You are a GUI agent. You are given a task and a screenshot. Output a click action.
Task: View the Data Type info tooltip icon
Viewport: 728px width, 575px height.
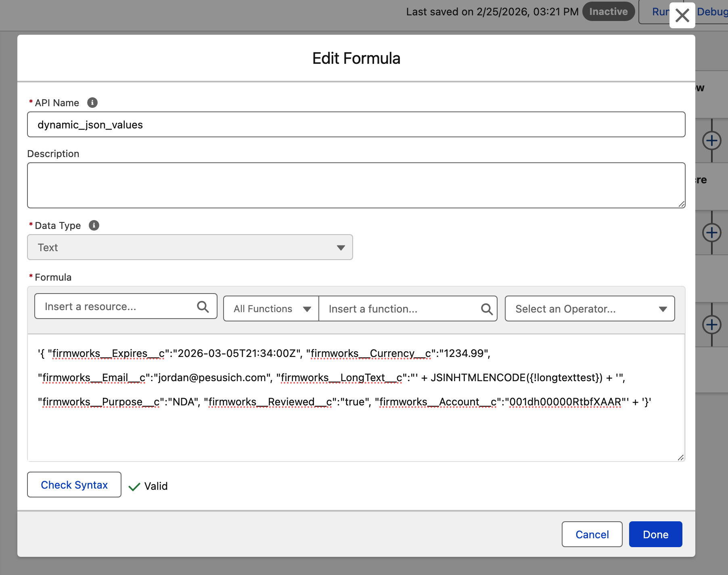tap(94, 226)
